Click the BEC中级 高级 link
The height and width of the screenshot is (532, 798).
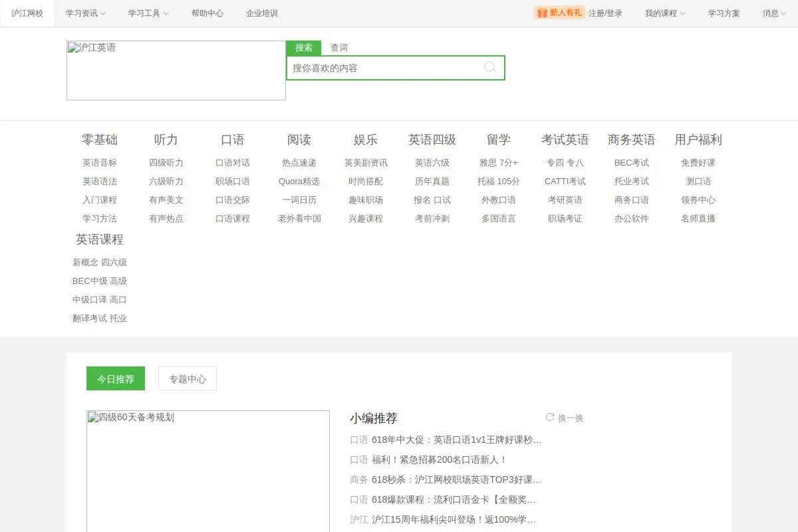pyautogui.click(x=100, y=281)
